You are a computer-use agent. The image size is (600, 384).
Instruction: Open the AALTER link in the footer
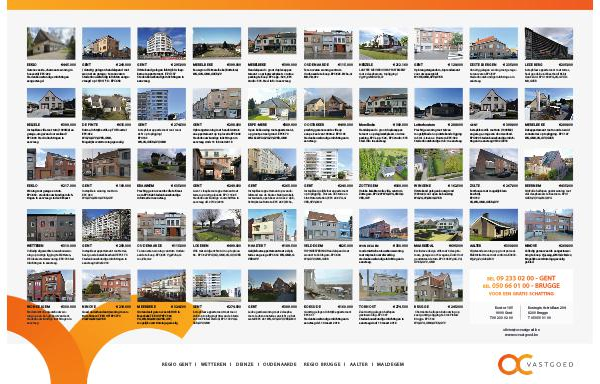pos(359,364)
